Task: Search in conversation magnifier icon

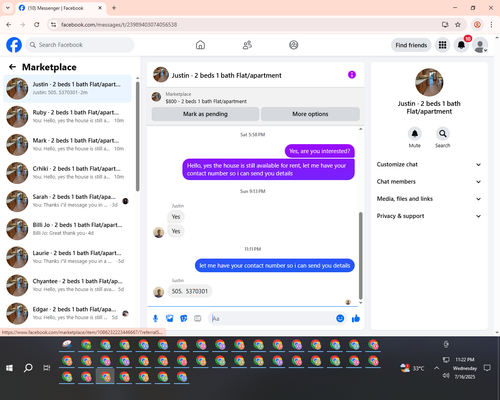Action: click(443, 134)
